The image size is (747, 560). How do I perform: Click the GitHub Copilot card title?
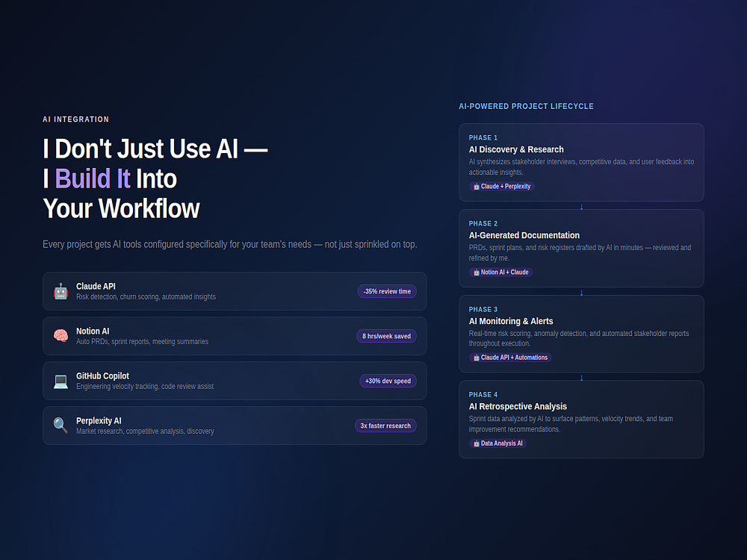[102, 376]
